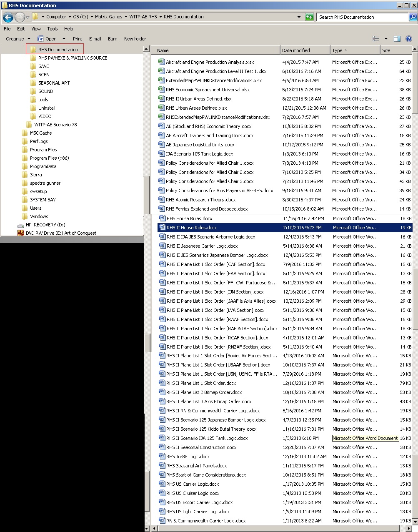Click Excel icon of RHS Economic Spreadsheet Universal.xlsx

pyautogui.click(x=161, y=89)
